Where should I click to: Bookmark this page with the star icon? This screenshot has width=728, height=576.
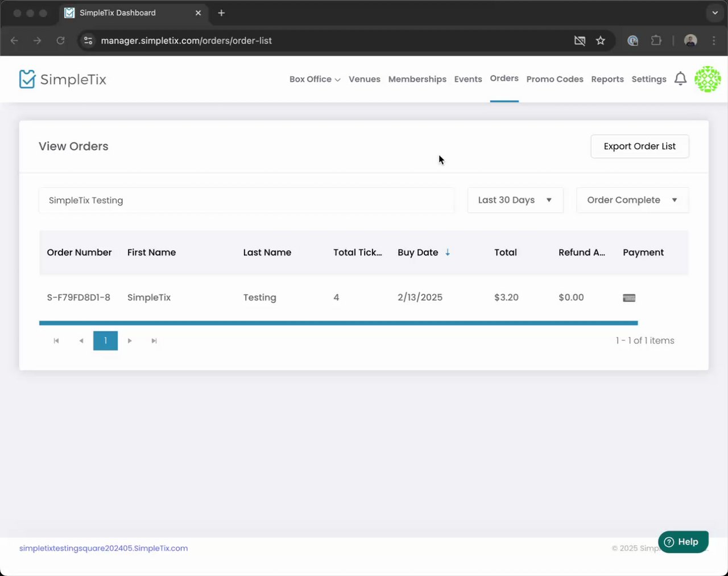coord(601,40)
